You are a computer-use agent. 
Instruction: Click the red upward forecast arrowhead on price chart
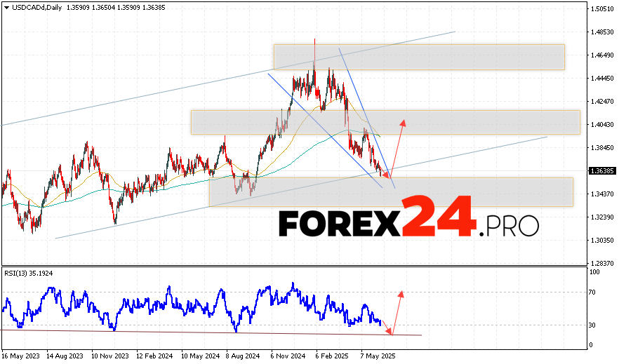coord(404,123)
